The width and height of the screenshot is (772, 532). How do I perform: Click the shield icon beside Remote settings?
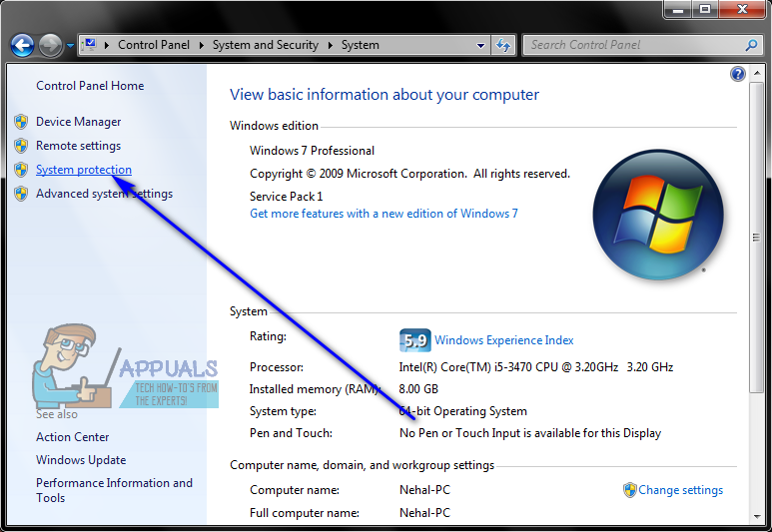[x=21, y=146]
